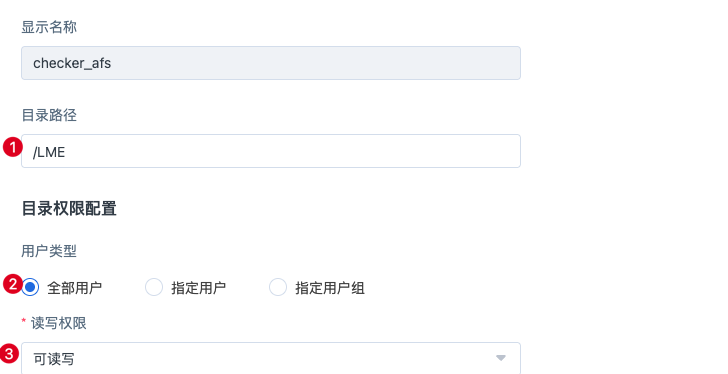Select the 指定用户组 radio button

278,287
